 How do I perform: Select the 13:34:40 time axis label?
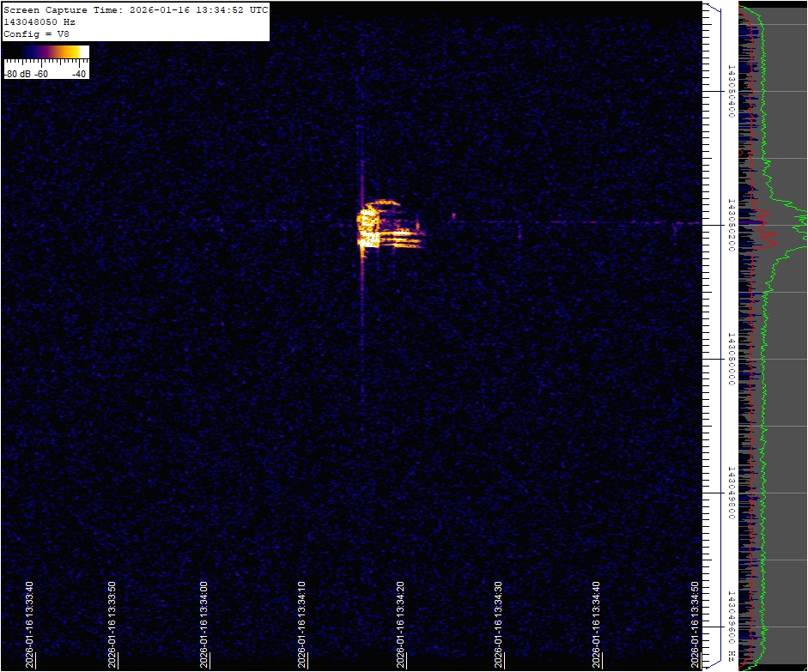click(x=596, y=623)
